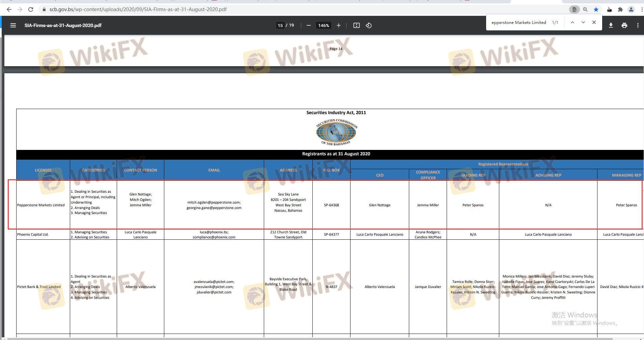Click '212 Church Street, Old' address text

288,232
